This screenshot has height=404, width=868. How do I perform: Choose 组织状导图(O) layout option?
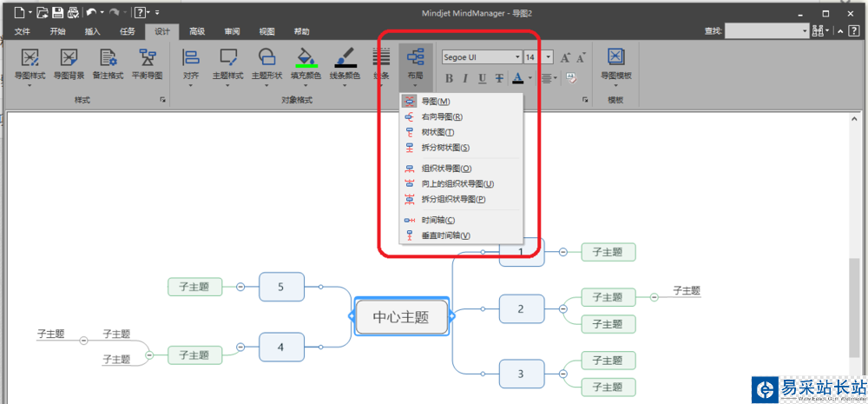pyautogui.click(x=461, y=169)
